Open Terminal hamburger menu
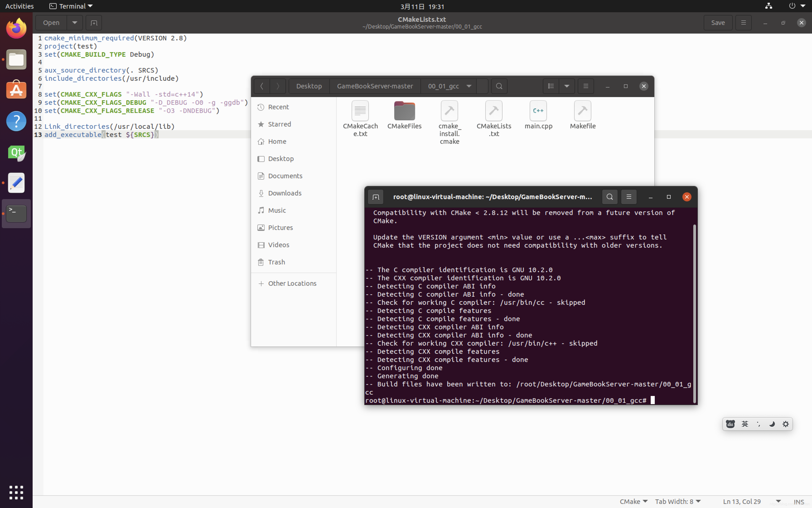The image size is (812, 508). coord(629,197)
